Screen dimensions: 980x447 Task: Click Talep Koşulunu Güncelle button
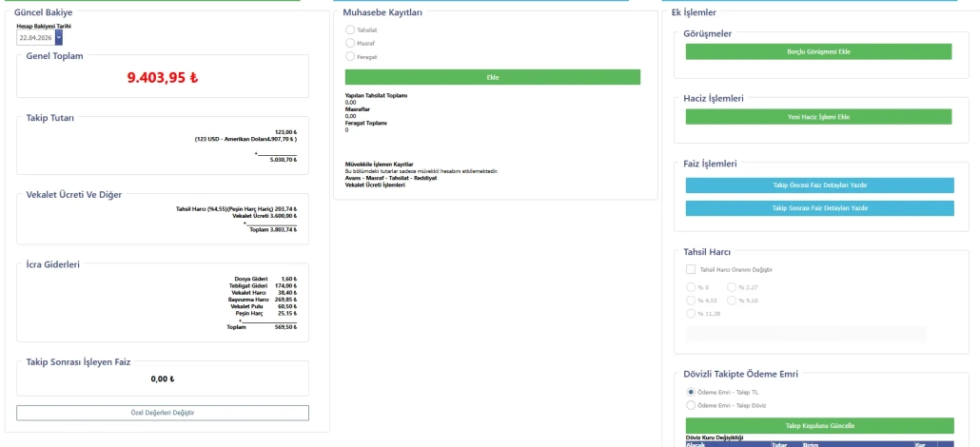point(818,426)
